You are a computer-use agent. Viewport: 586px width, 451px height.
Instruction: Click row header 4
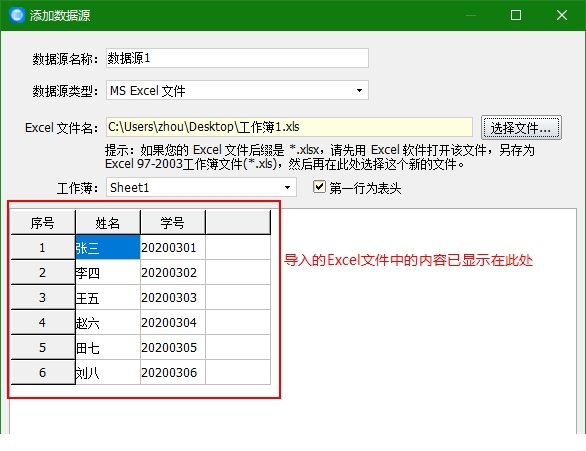click(x=43, y=322)
